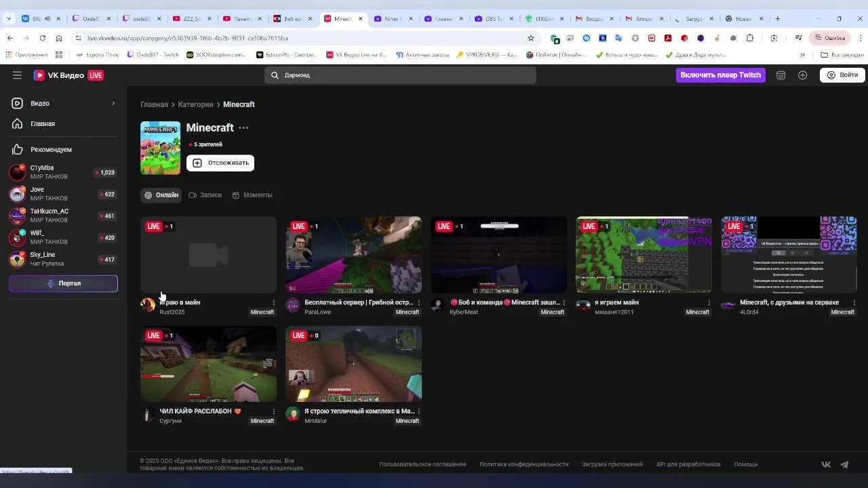868x488 pixels.
Task: Click ParaLowe channel avatar
Action: (293, 305)
